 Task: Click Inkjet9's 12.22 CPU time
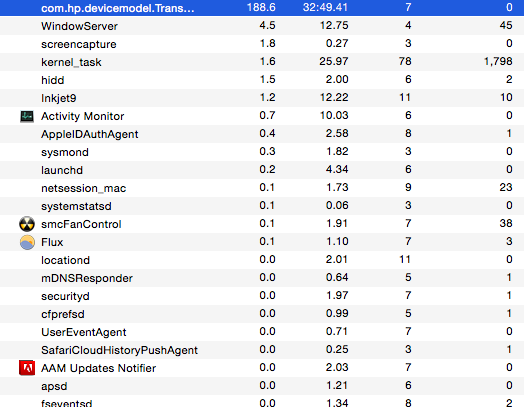(x=334, y=98)
